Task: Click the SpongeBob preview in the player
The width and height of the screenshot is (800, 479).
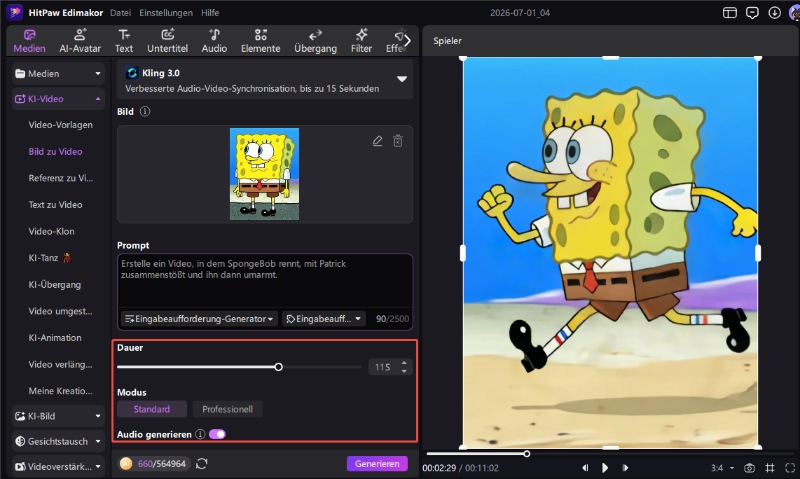Action: (610, 253)
